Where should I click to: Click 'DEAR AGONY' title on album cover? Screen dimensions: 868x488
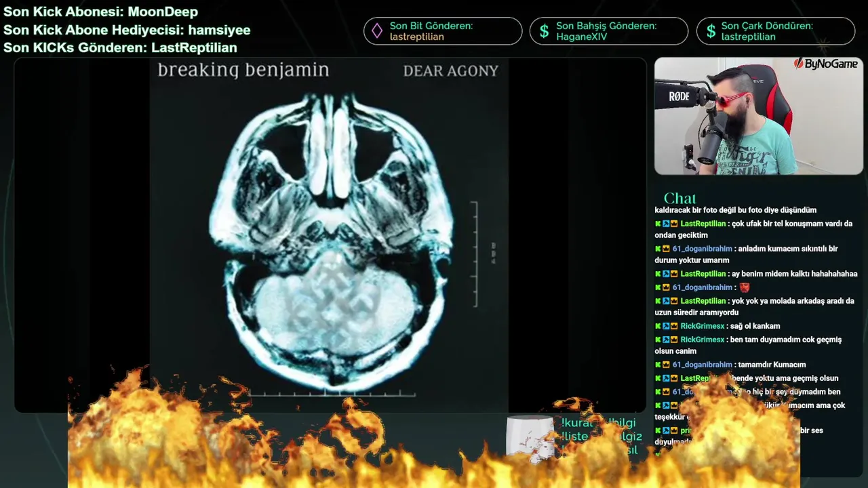[x=451, y=70]
